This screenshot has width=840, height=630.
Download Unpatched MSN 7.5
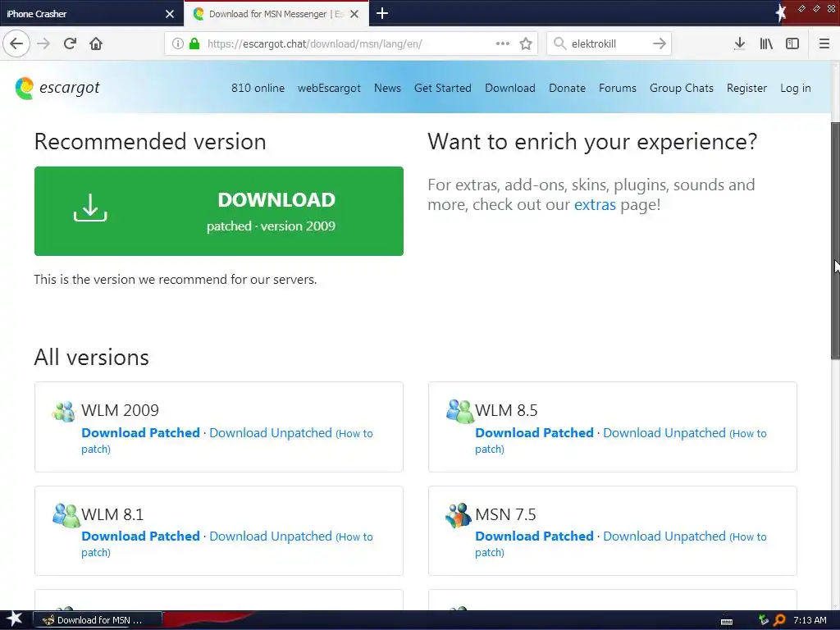click(x=664, y=536)
